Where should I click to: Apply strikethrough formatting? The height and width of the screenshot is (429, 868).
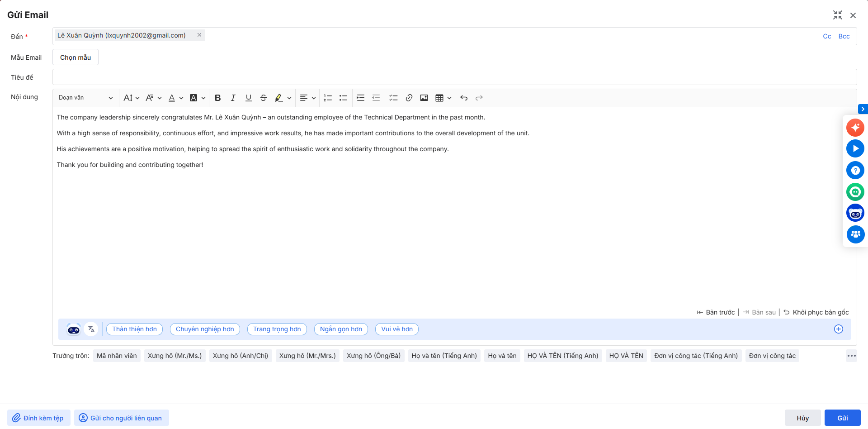264,98
